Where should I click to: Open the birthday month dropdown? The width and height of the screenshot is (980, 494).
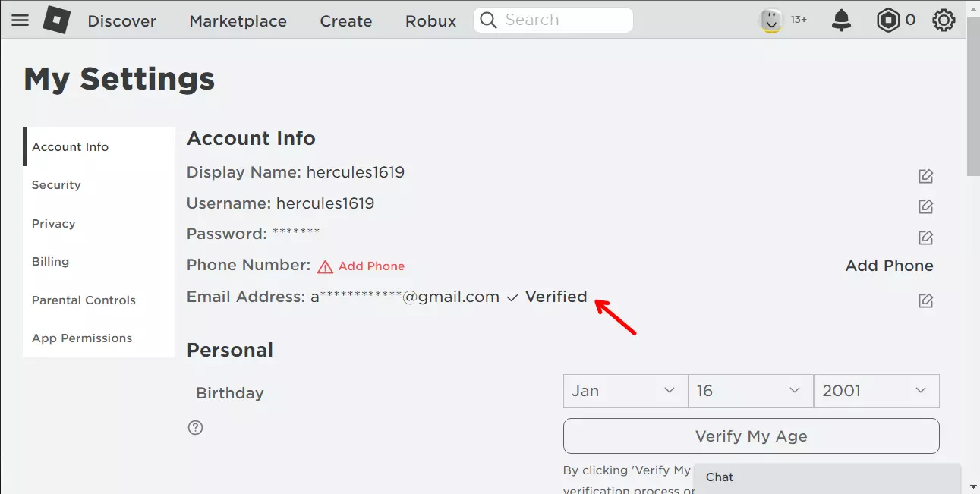pos(625,390)
